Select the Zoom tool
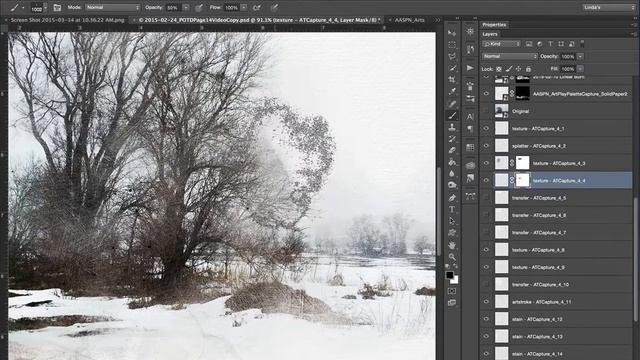Image resolution: width=640 pixels, height=360 pixels. (452, 257)
